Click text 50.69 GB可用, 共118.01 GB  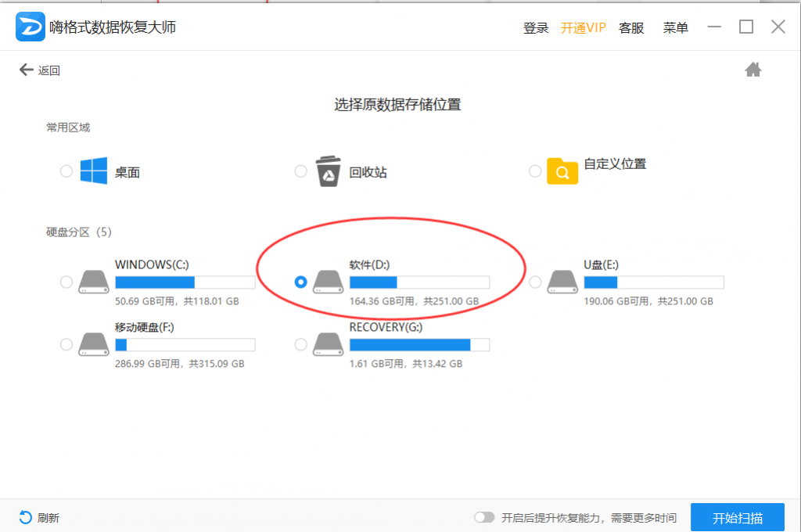(177, 301)
